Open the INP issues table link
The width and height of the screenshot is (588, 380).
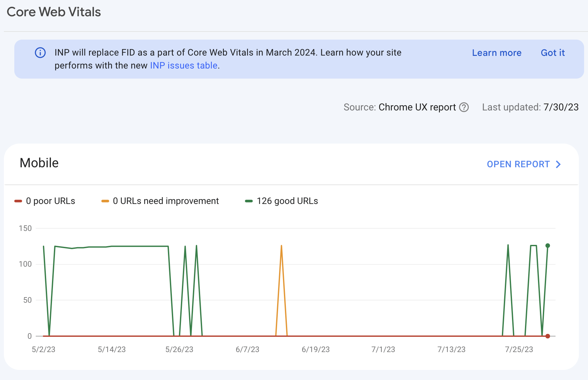183,65
